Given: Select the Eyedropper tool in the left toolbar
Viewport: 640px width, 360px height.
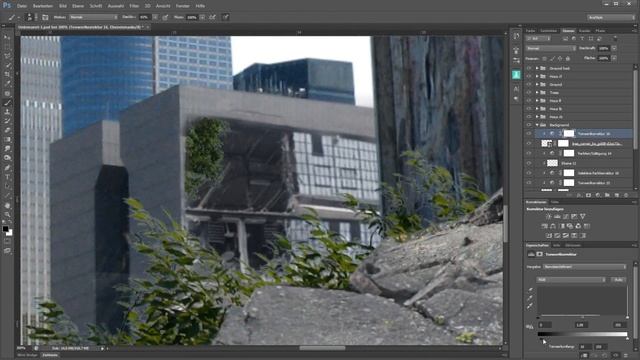Looking at the screenshot, I should point(7,84).
